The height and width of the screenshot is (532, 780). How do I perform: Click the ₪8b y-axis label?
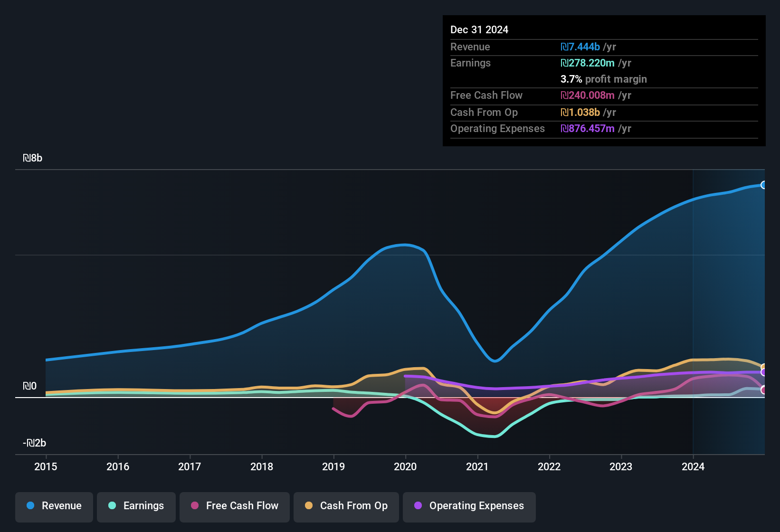tap(33, 158)
